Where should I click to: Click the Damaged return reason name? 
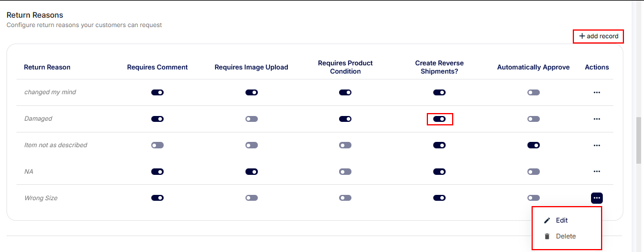38,119
